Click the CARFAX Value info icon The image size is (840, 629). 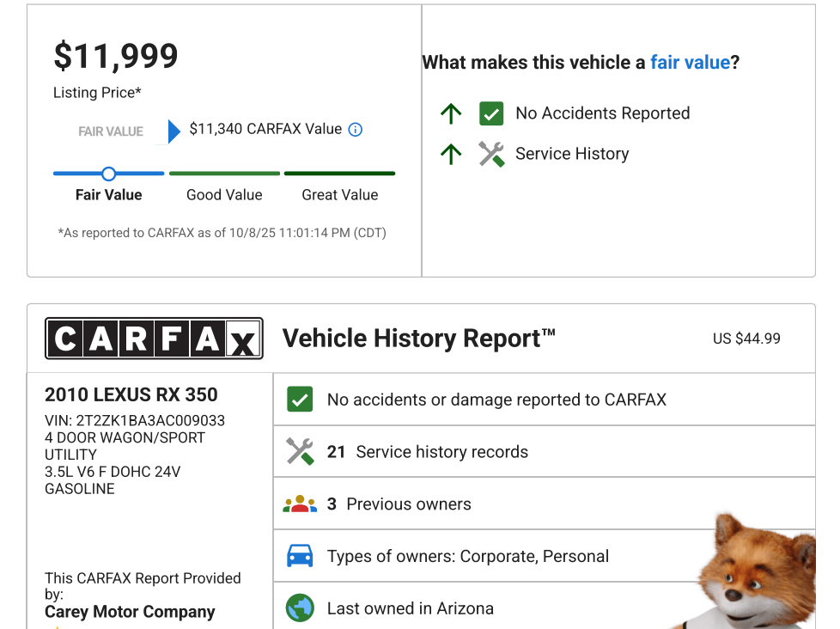pos(356,130)
